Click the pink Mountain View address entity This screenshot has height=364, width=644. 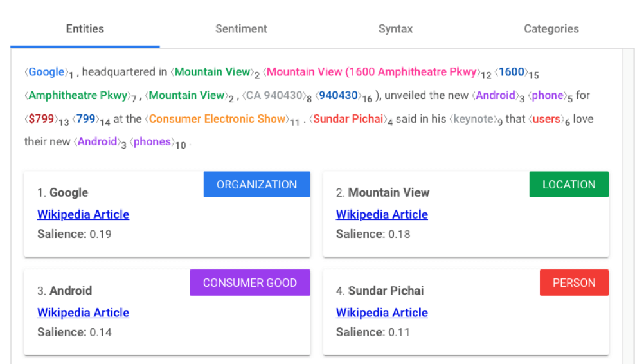point(373,72)
